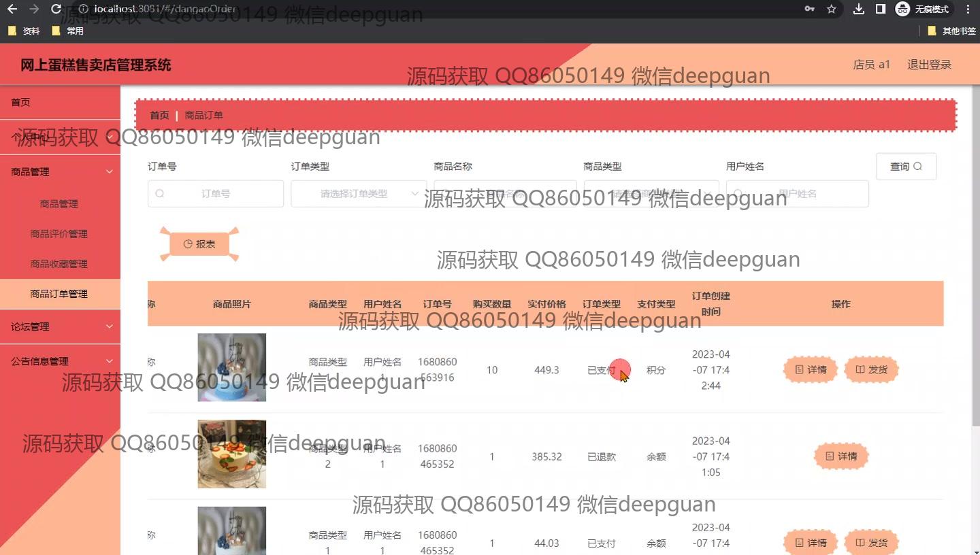Open 详情 for the 已退款 order
Viewport: 980px width, 555px height.
840,456
